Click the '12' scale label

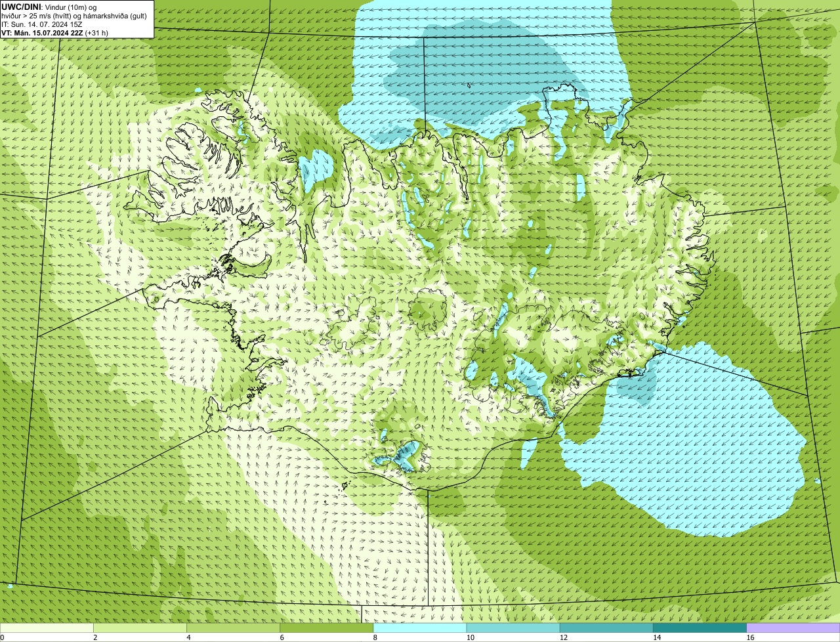click(x=564, y=637)
